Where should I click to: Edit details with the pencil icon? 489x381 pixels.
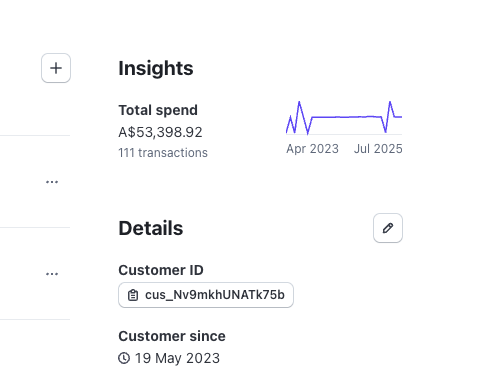pos(388,228)
